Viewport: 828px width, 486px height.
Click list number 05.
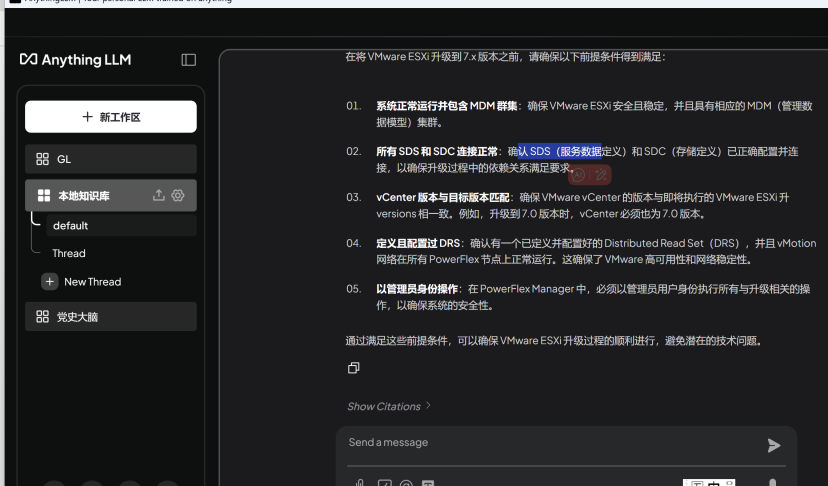pos(354,289)
